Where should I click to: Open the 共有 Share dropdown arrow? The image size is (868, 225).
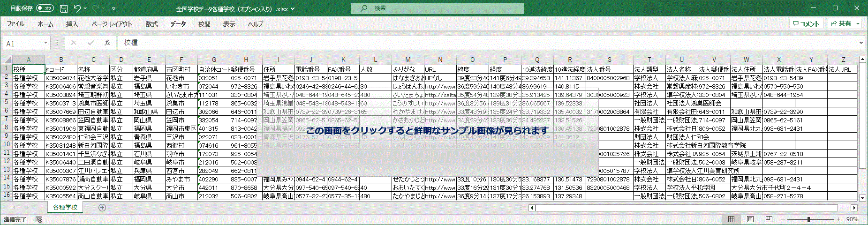pyautogui.click(x=858, y=23)
